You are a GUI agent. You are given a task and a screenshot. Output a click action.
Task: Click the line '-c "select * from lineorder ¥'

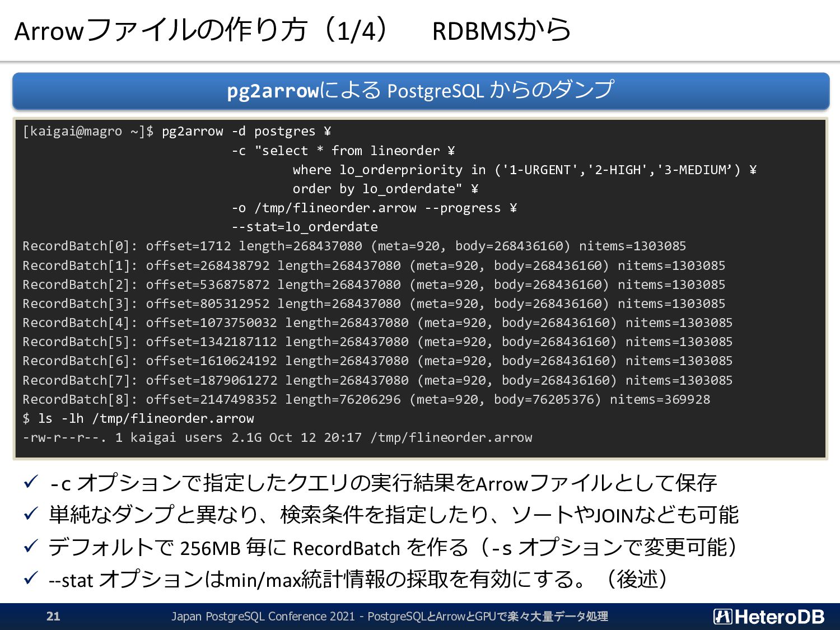(x=343, y=151)
